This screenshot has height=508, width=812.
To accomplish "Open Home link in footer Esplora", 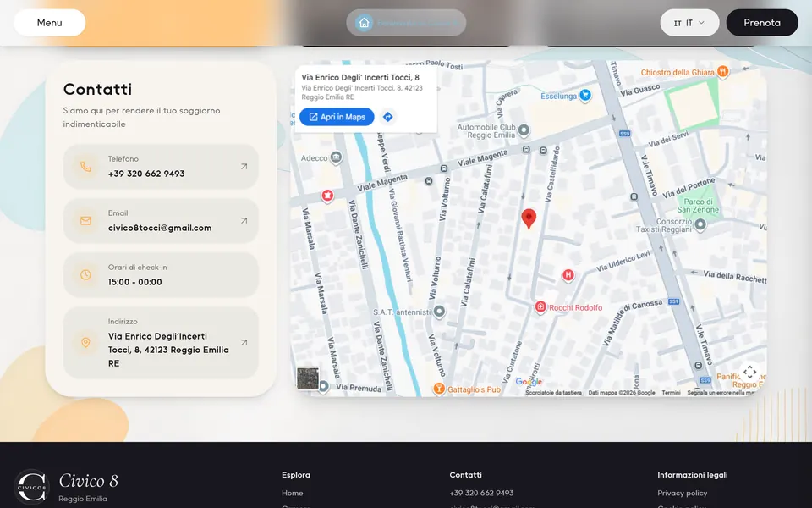I will tap(293, 493).
